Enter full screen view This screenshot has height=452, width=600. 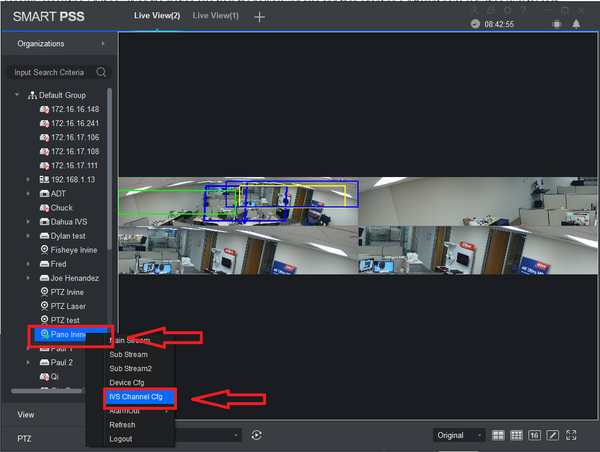(571, 435)
